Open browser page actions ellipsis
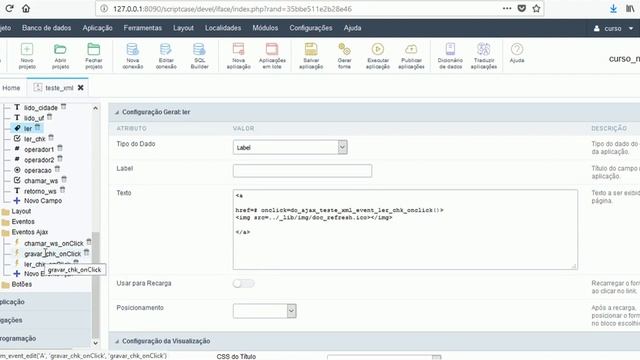This screenshot has width=640, height=360. (x=507, y=8)
